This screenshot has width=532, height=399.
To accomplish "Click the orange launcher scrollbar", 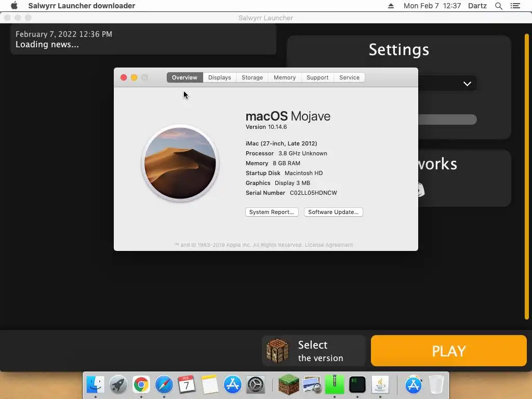I will pyautogui.click(x=527, y=177).
